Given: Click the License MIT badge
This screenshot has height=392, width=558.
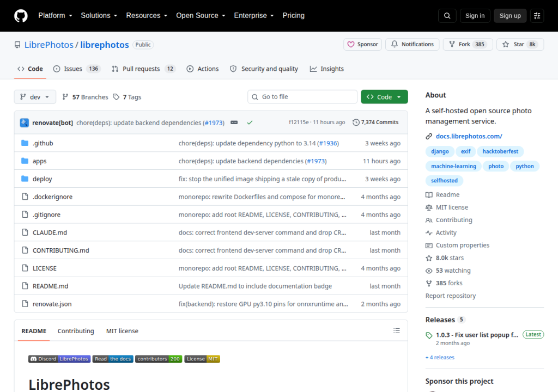Looking at the screenshot, I should [202, 359].
